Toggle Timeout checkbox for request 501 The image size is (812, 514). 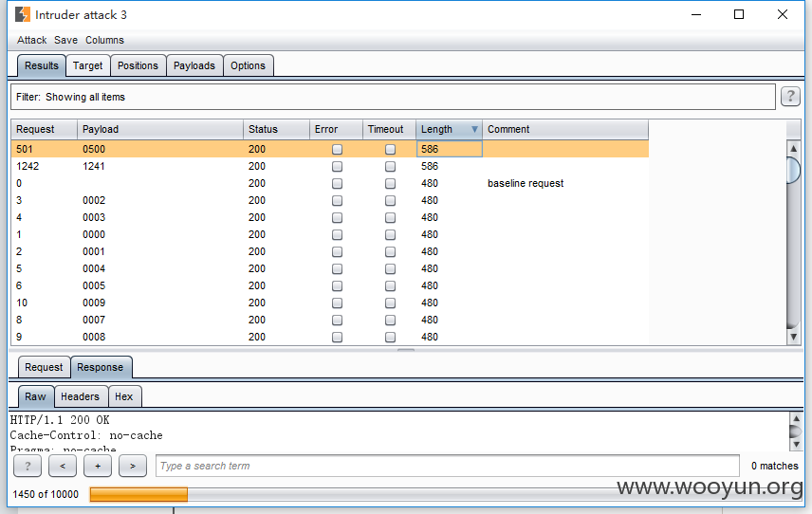(x=391, y=149)
